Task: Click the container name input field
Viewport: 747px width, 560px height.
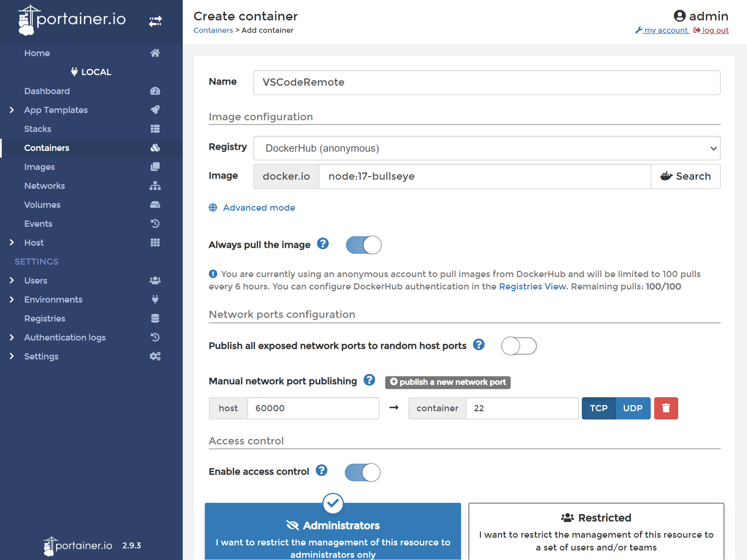Action: point(487,82)
